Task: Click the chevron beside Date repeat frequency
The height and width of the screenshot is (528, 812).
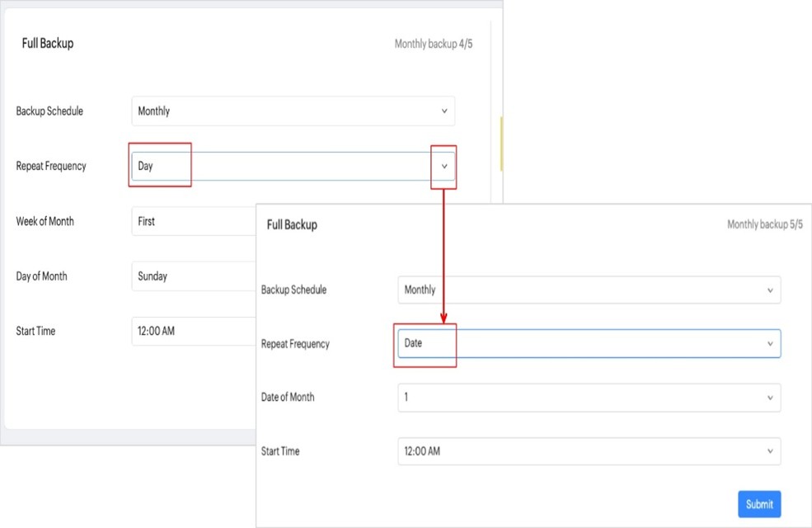Action: 770,344
